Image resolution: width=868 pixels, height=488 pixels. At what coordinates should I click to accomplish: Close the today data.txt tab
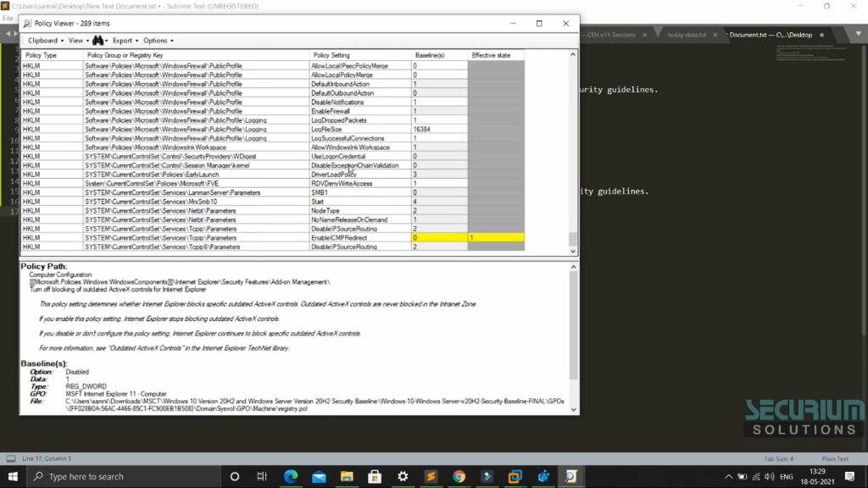(715, 35)
